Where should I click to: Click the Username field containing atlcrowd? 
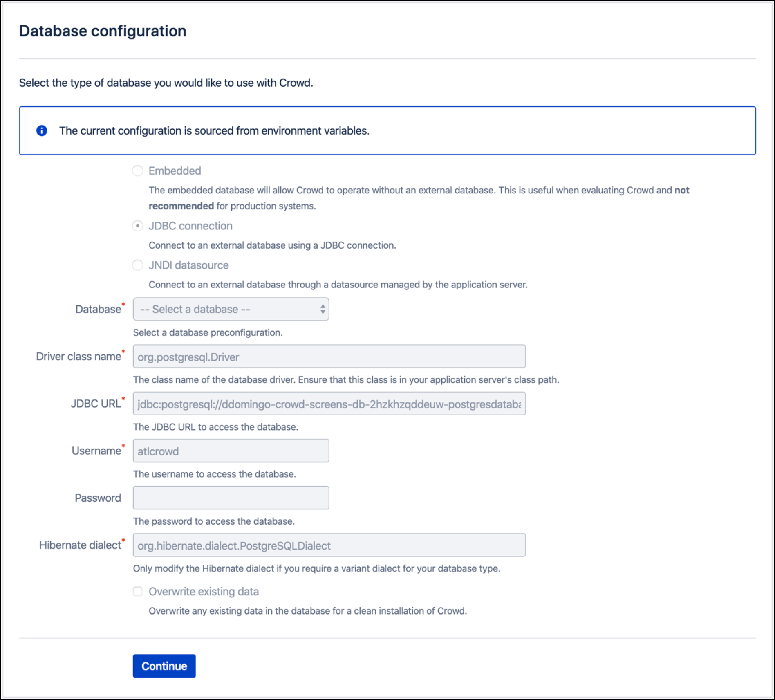(231, 451)
